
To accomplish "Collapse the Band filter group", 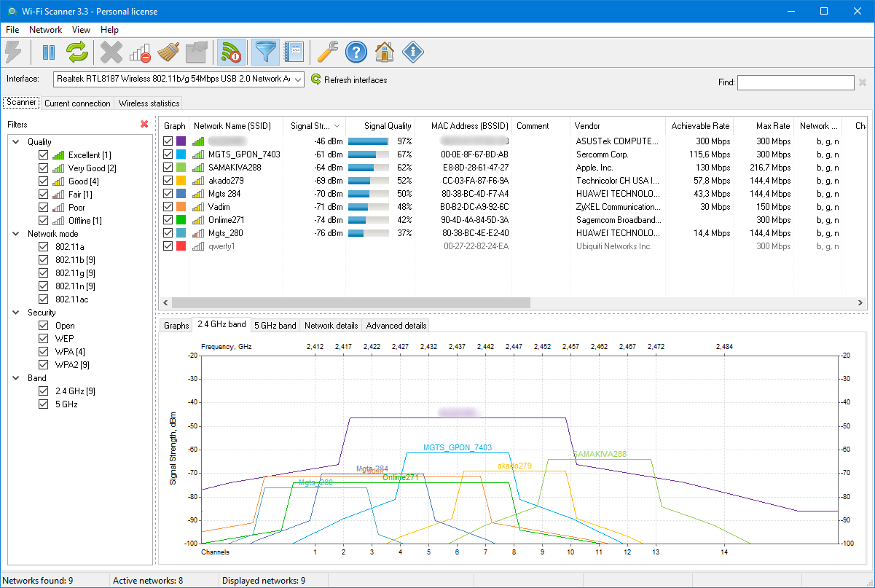I will 17,378.
